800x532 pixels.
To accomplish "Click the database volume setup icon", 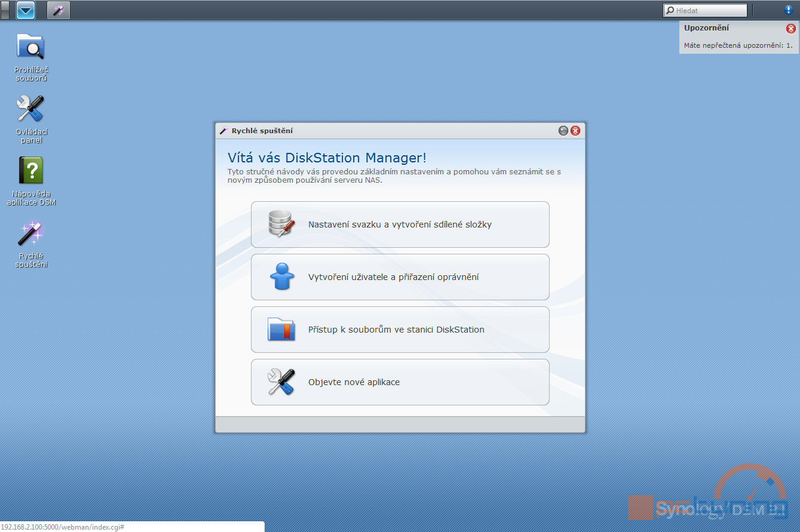I will [281, 224].
